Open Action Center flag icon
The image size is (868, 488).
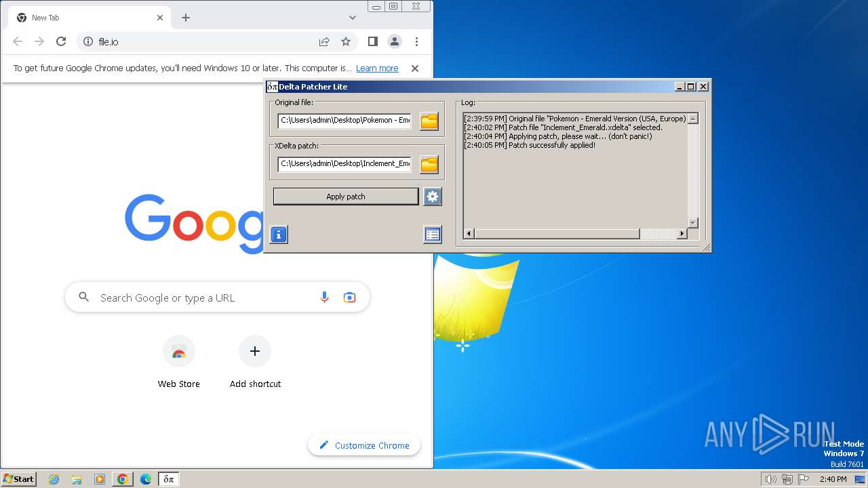tap(804, 479)
